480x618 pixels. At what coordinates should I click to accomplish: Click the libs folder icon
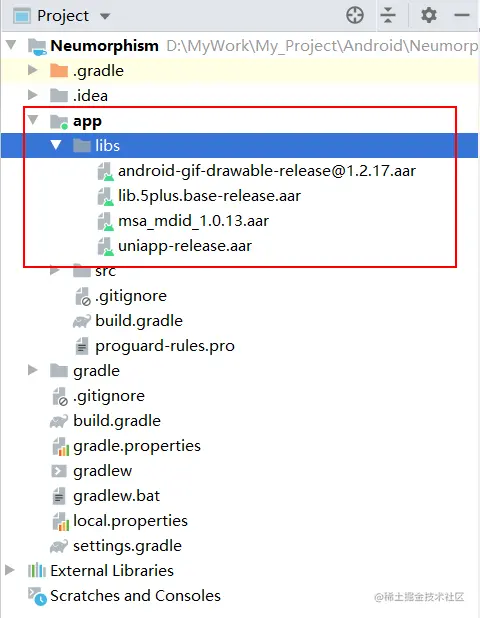(82, 145)
